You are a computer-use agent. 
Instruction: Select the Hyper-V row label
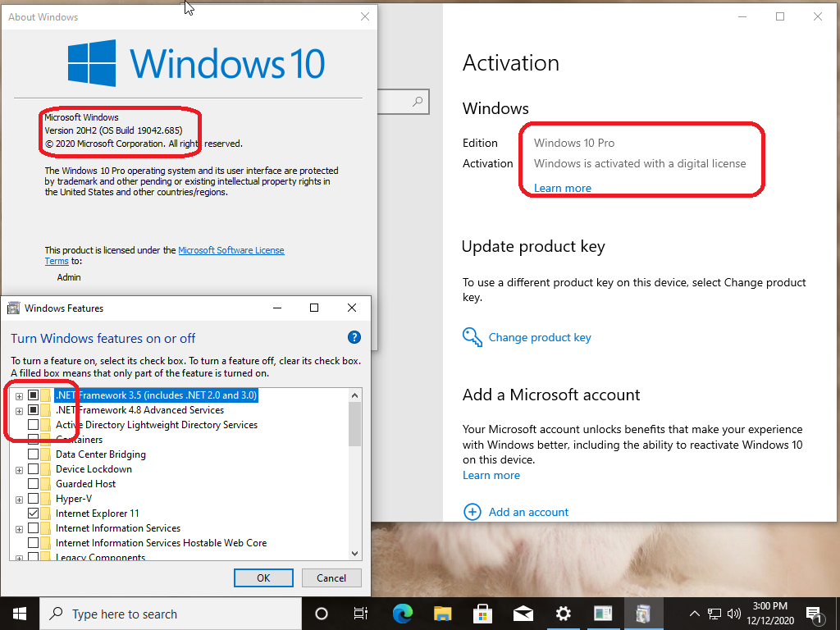[x=74, y=499]
